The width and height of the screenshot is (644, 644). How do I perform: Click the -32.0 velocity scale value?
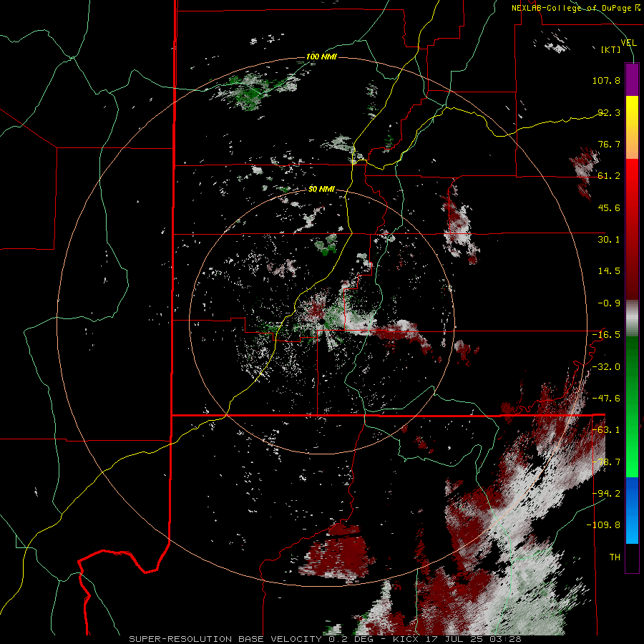(x=606, y=367)
